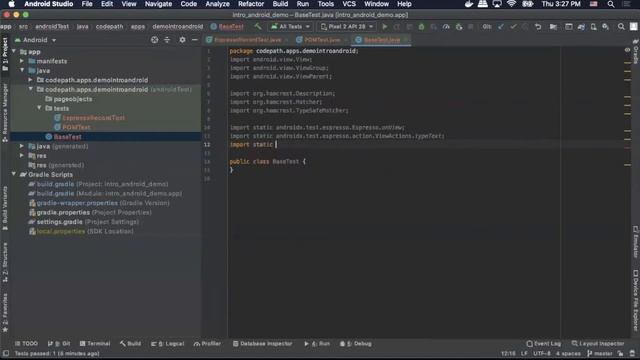Viewport: 640px width, 360px height.
Task: Open the Event Log
Action: pos(544,344)
